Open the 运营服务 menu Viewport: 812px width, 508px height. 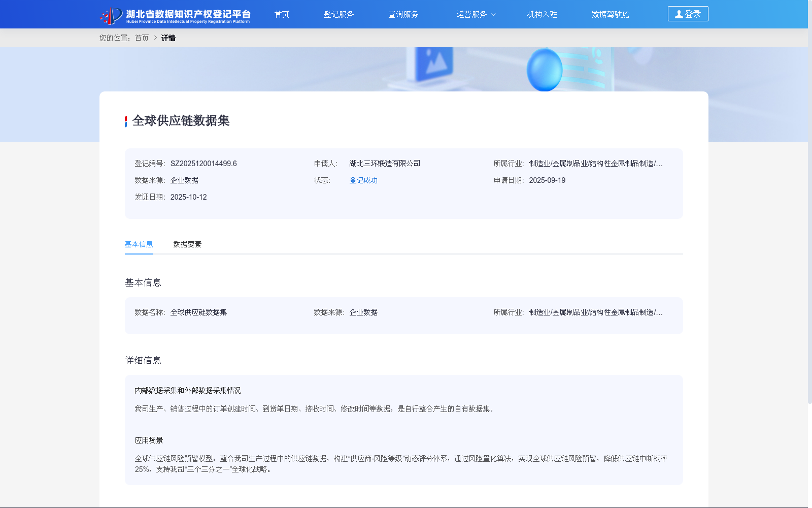(471, 14)
